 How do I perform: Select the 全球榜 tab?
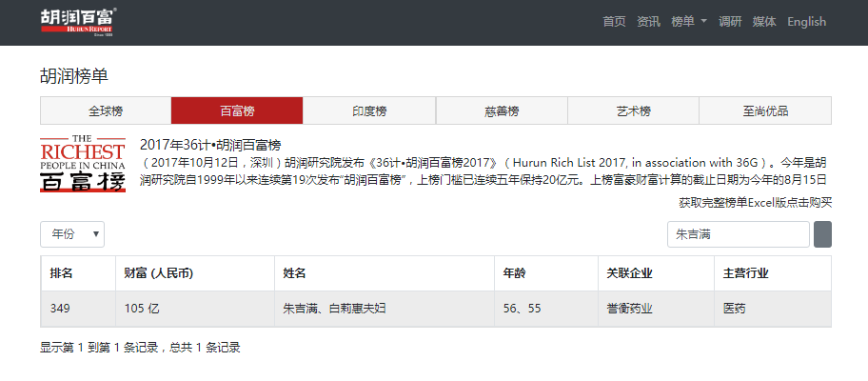click(x=106, y=110)
